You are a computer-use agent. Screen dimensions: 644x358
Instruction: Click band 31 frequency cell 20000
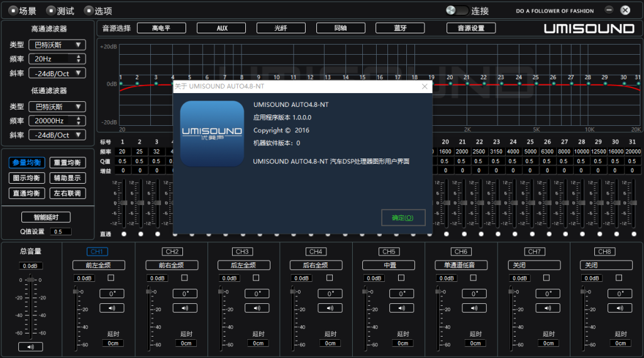pos(633,152)
